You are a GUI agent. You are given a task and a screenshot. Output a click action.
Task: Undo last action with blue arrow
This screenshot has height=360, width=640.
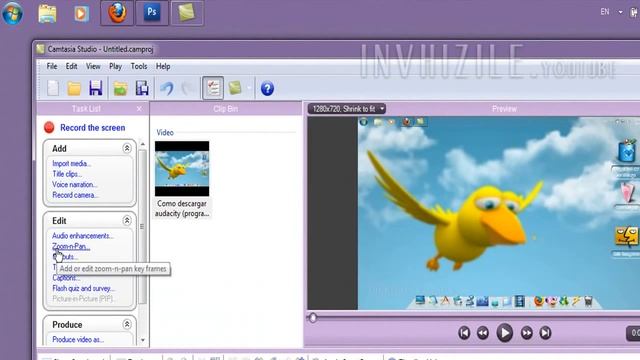[x=167, y=88]
